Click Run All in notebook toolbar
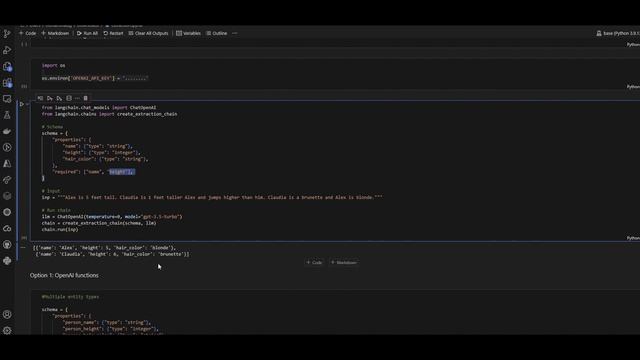 87,33
